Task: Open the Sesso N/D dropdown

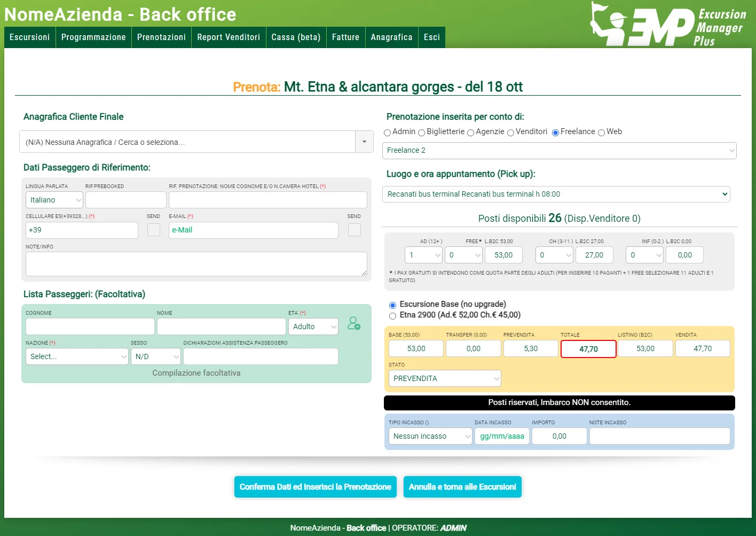Action: point(156,356)
